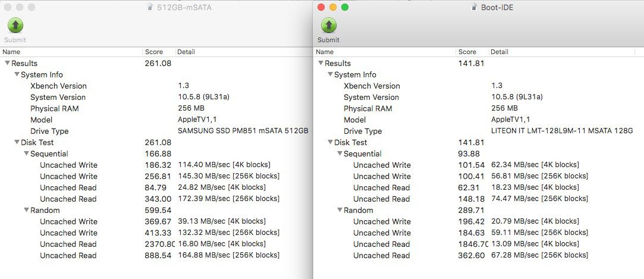
Task: Collapse System Info in Boot-IDE window
Action: pos(330,74)
